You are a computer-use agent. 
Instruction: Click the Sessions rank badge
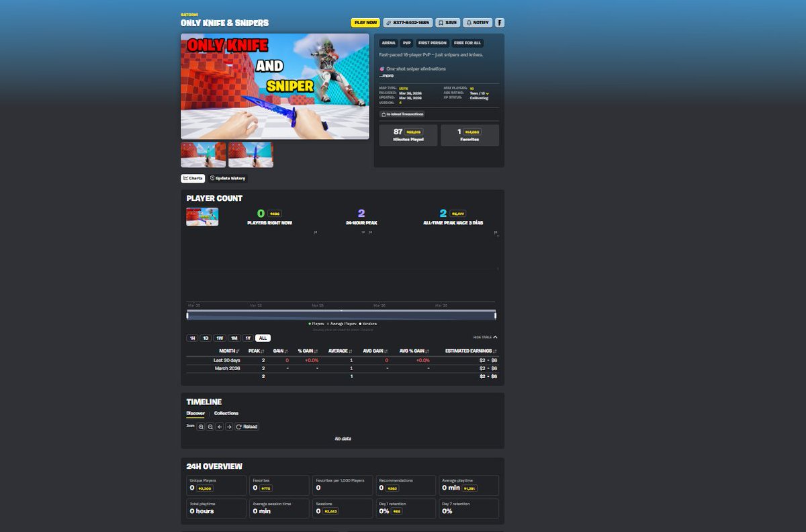(330, 511)
